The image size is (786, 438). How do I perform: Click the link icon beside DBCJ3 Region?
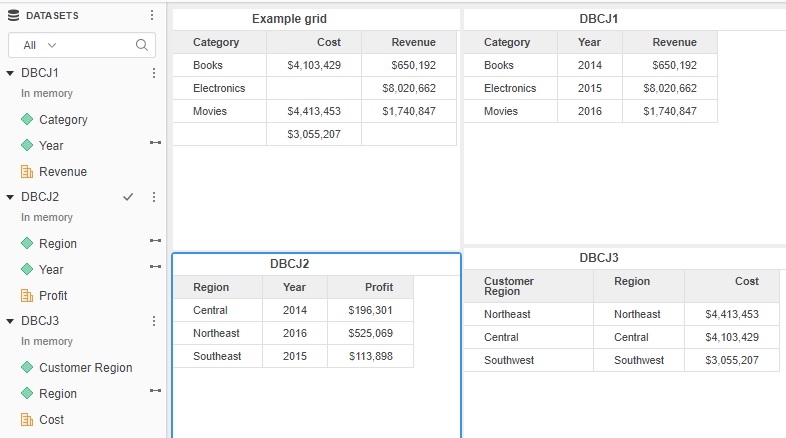(155, 393)
